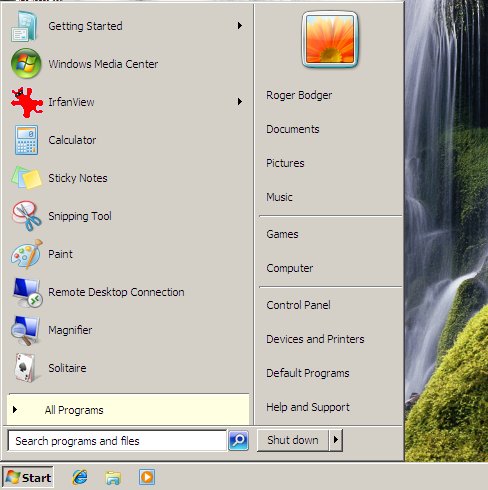Click the Magnifier icon

(x=25, y=330)
